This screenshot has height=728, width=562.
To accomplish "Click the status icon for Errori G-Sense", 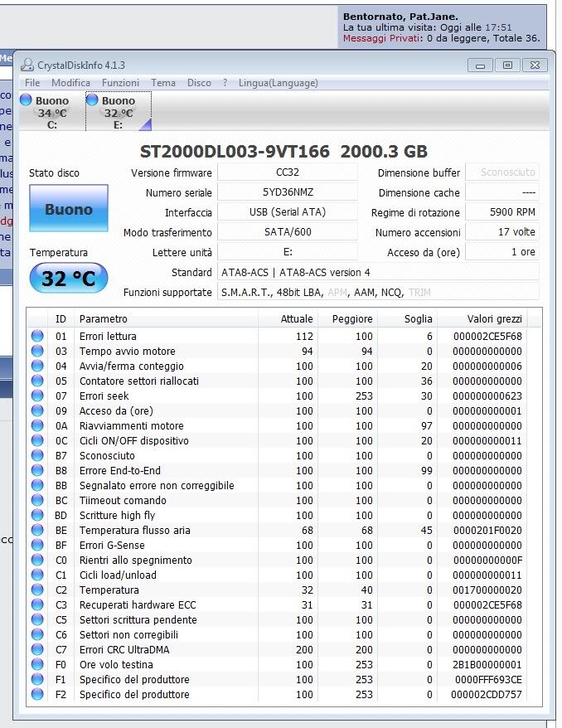I will click(x=37, y=545).
